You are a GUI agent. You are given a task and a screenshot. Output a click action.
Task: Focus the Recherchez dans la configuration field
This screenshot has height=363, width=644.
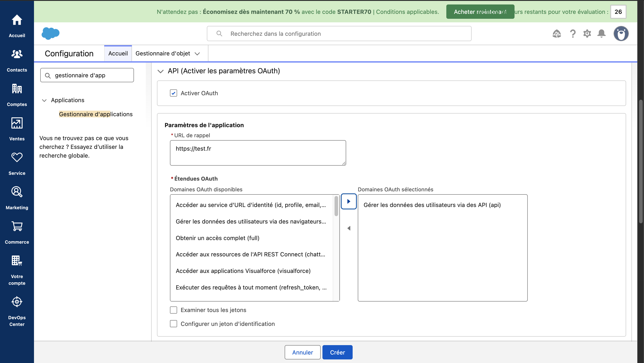coord(339,34)
